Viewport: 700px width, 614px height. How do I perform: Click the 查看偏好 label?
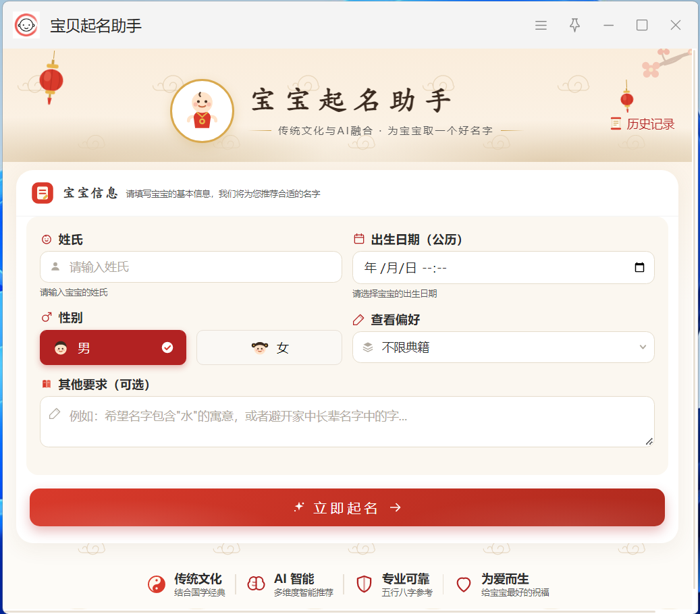point(395,320)
